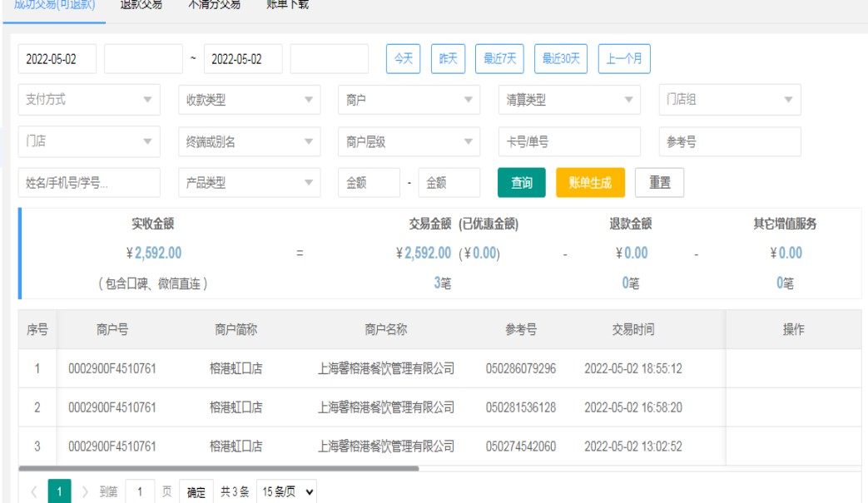Open the 收款类型 dropdown
Image resolution: width=868 pixels, height=503 pixels.
[x=249, y=100]
